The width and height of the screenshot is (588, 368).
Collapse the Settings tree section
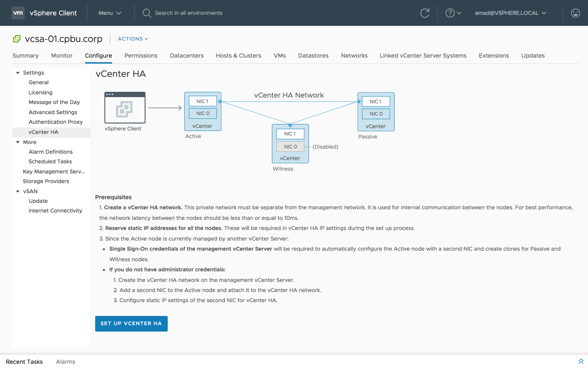point(18,73)
